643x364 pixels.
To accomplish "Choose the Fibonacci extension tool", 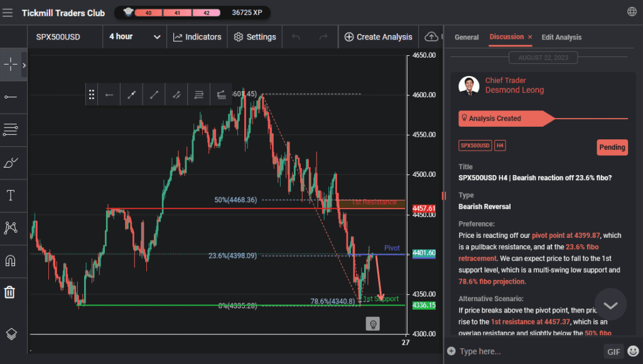I will pyautogui.click(x=222, y=95).
